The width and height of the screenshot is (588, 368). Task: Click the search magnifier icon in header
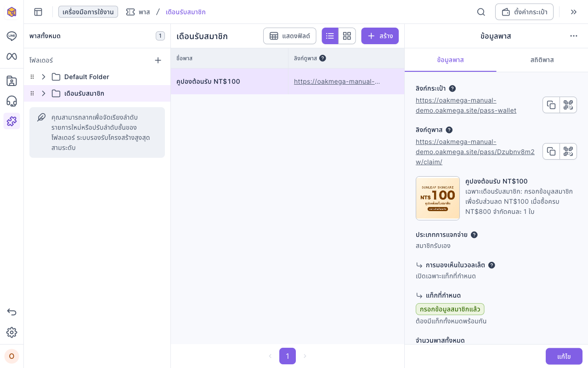pyautogui.click(x=481, y=12)
